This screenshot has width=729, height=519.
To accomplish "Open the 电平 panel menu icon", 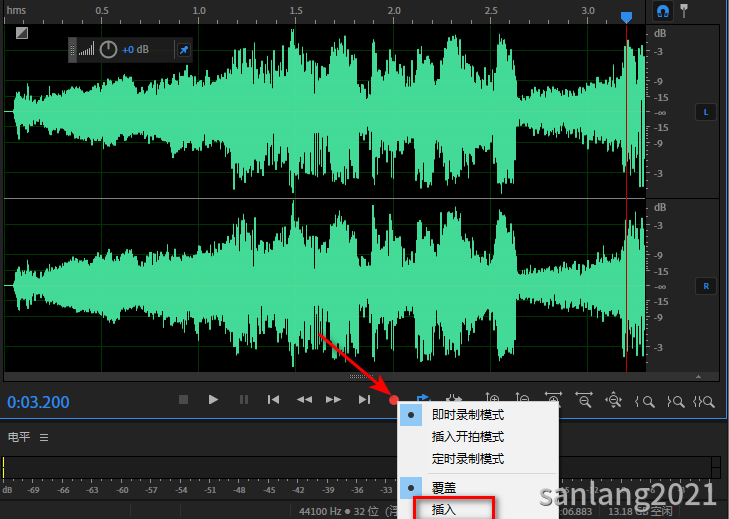I will pos(44,437).
